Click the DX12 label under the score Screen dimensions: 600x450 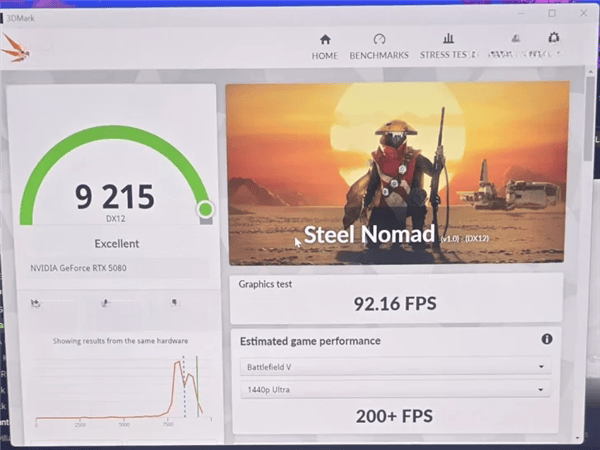pos(116,219)
